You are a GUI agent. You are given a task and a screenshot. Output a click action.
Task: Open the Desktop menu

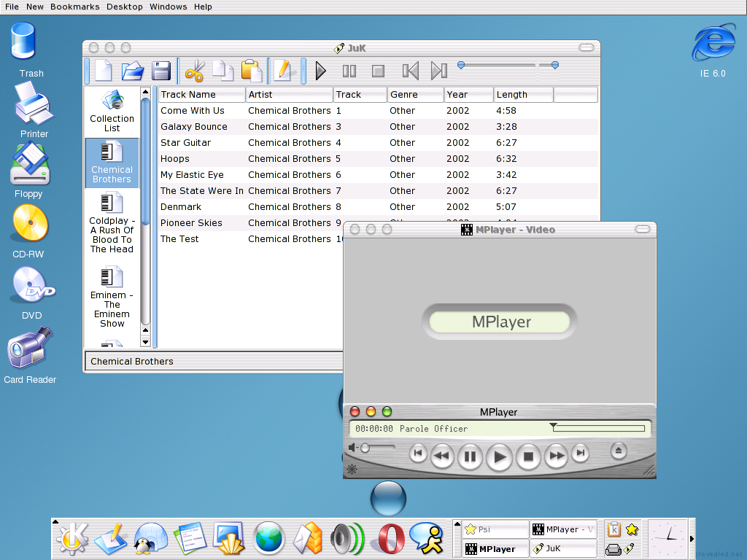pos(124,7)
